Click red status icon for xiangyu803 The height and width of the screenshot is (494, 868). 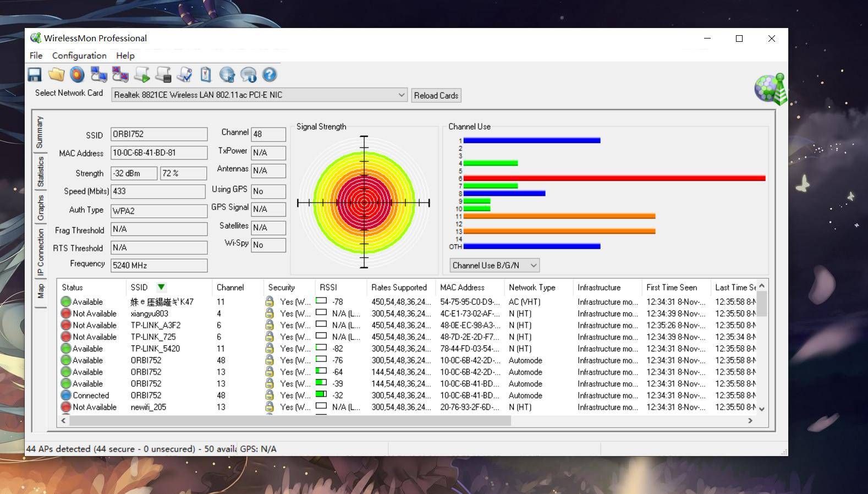click(x=66, y=314)
